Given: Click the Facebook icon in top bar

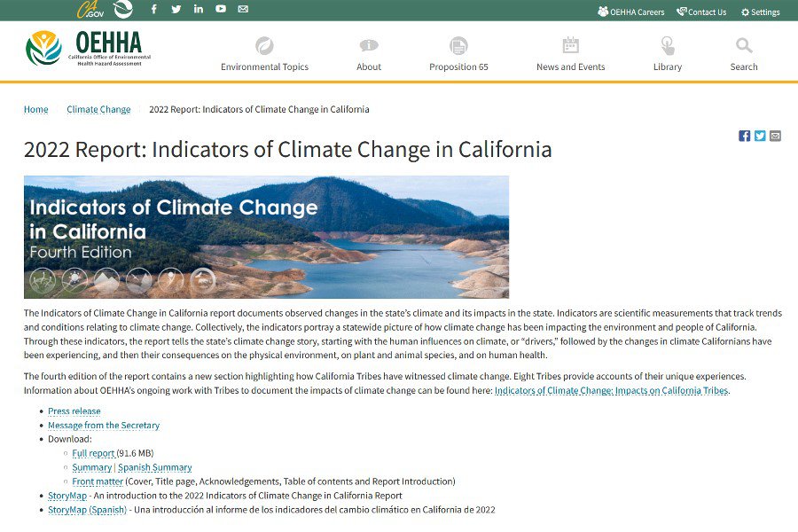Looking at the screenshot, I should [x=153, y=10].
